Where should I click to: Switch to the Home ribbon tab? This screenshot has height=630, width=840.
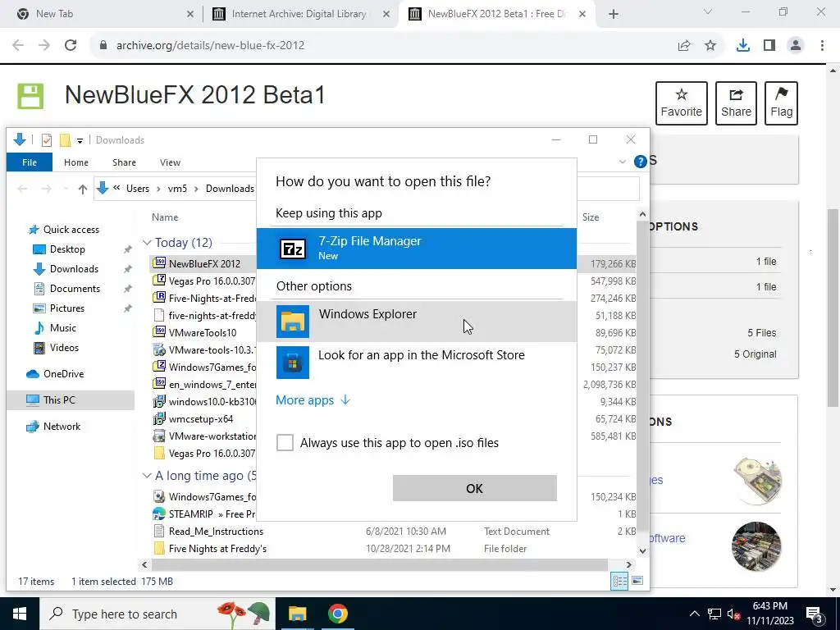click(76, 162)
